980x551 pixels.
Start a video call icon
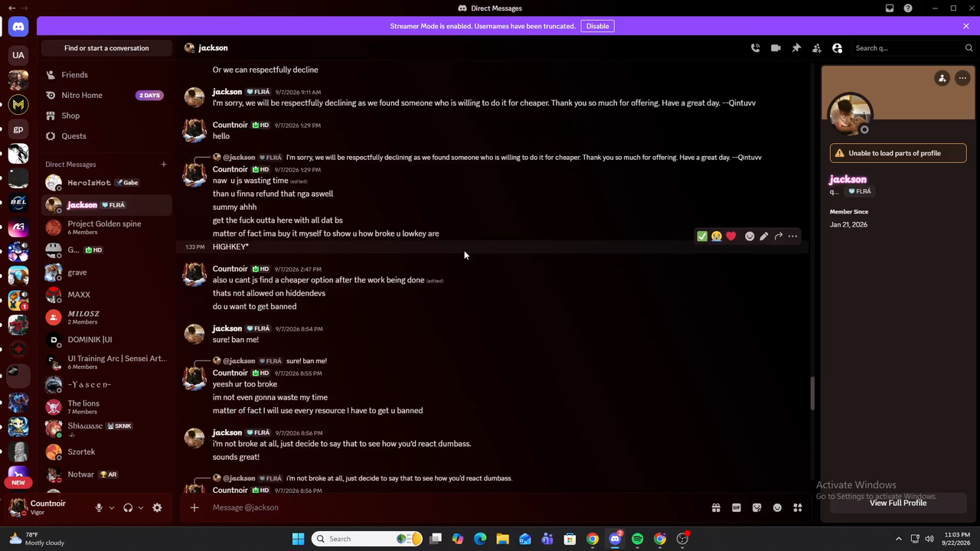(776, 48)
